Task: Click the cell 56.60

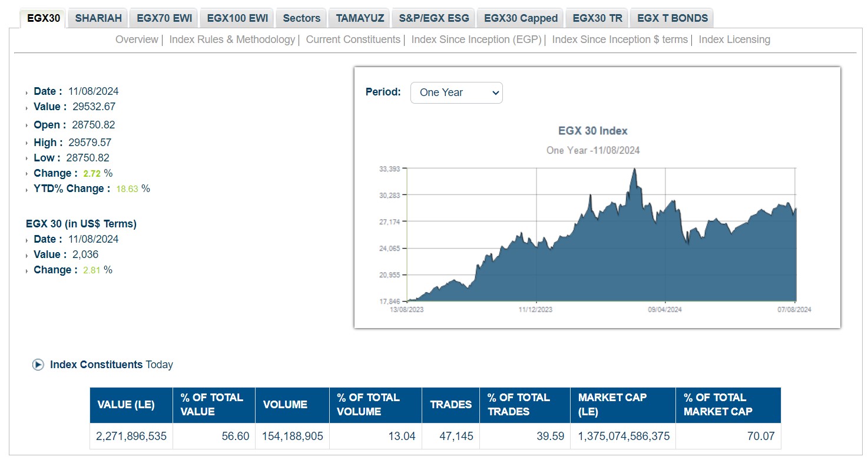Action: tap(214, 436)
